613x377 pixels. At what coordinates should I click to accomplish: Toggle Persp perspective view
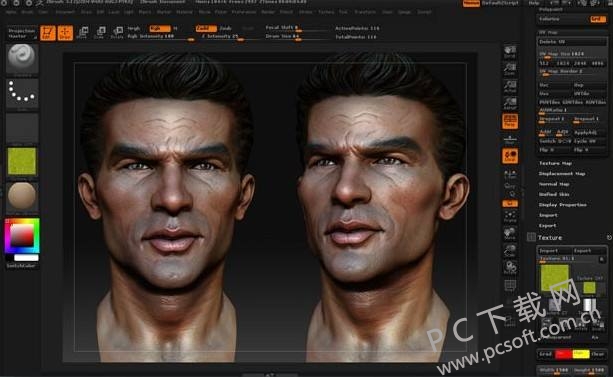(x=510, y=121)
